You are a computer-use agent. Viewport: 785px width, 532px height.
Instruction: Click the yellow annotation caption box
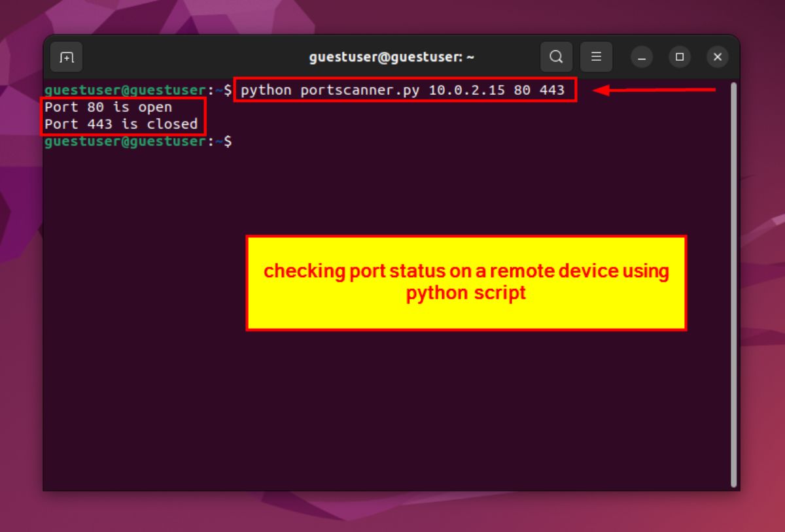pos(466,281)
